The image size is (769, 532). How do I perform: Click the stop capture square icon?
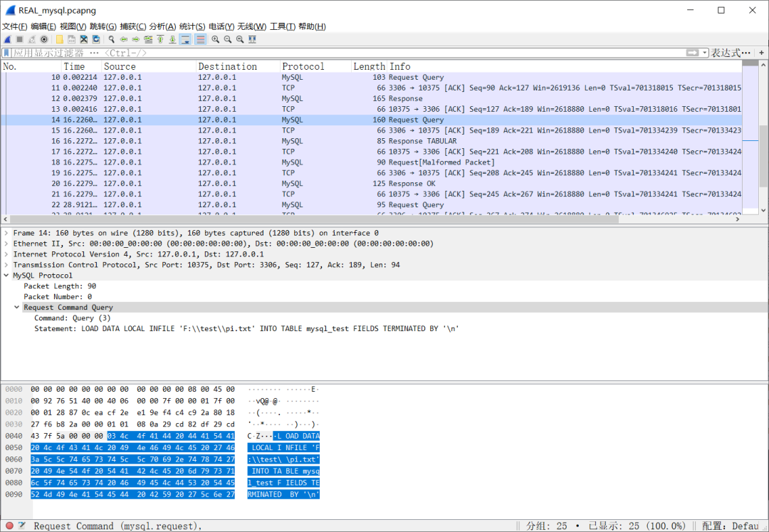(20, 39)
